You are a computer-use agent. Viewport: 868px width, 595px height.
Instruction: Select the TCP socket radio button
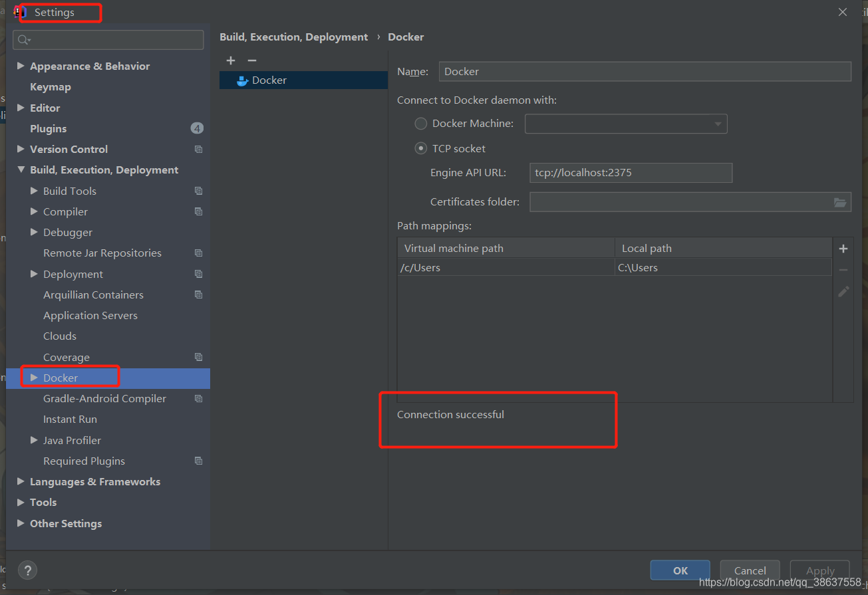tap(421, 148)
